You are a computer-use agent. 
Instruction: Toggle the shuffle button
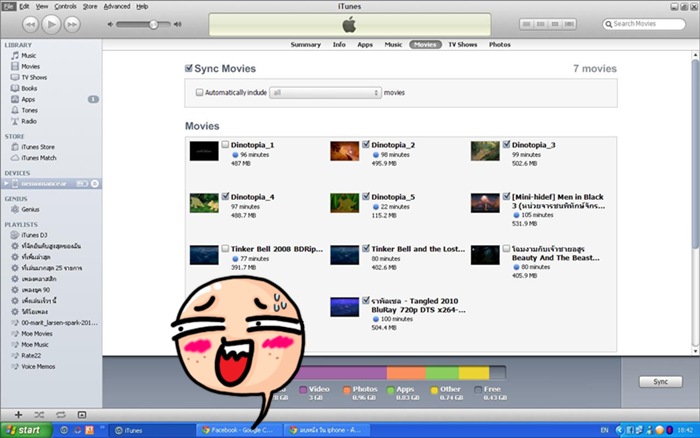pyautogui.click(x=39, y=415)
